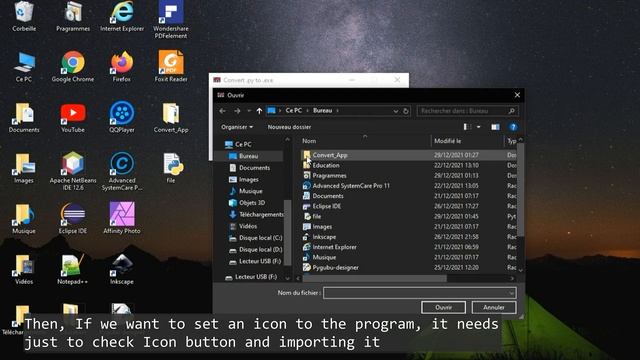The width and height of the screenshot is (640, 360).
Task: Click the Ouvrir button
Action: (x=443, y=307)
